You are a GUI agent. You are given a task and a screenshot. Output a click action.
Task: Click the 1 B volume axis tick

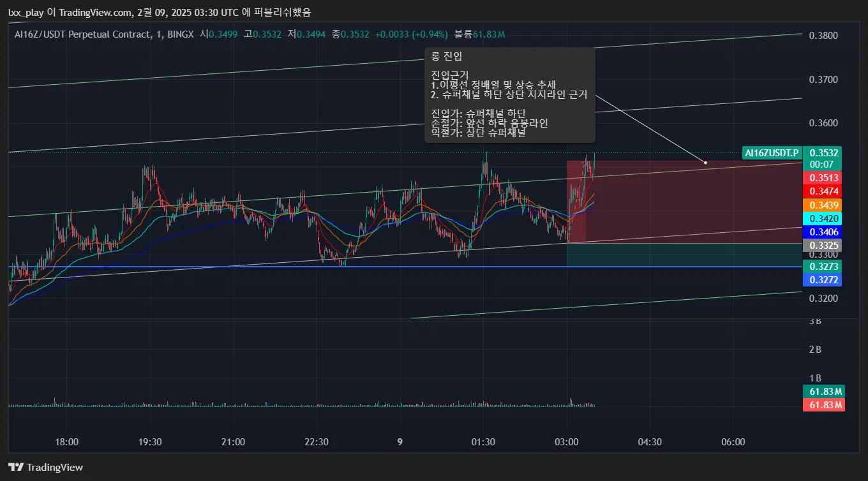815,378
